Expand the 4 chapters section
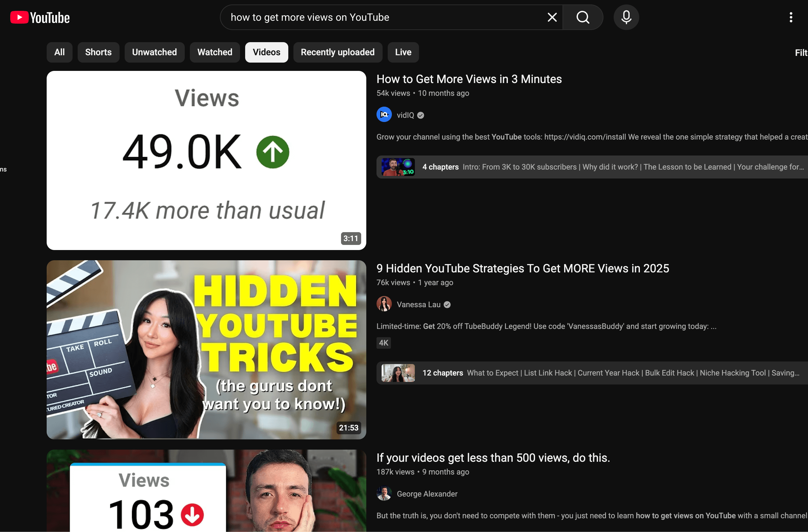The image size is (808, 532). pyautogui.click(x=592, y=167)
